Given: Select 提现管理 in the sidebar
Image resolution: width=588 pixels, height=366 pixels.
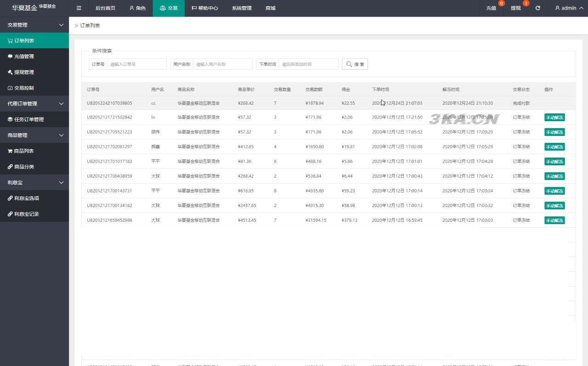Looking at the screenshot, I should (34, 72).
